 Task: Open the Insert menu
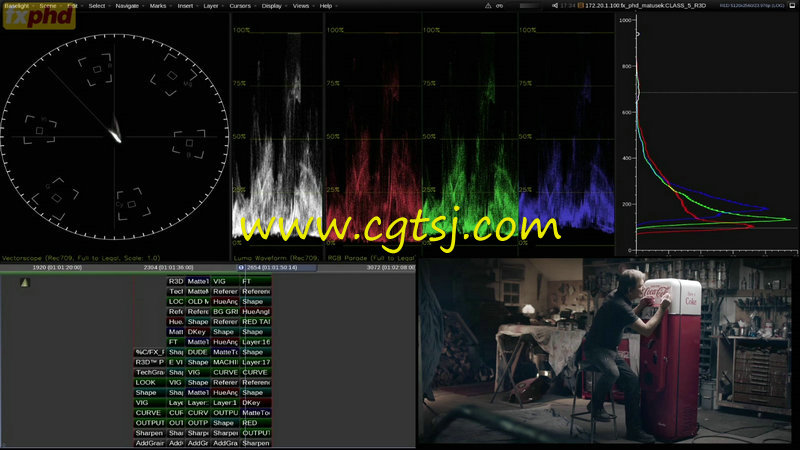[x=185, y=6]
